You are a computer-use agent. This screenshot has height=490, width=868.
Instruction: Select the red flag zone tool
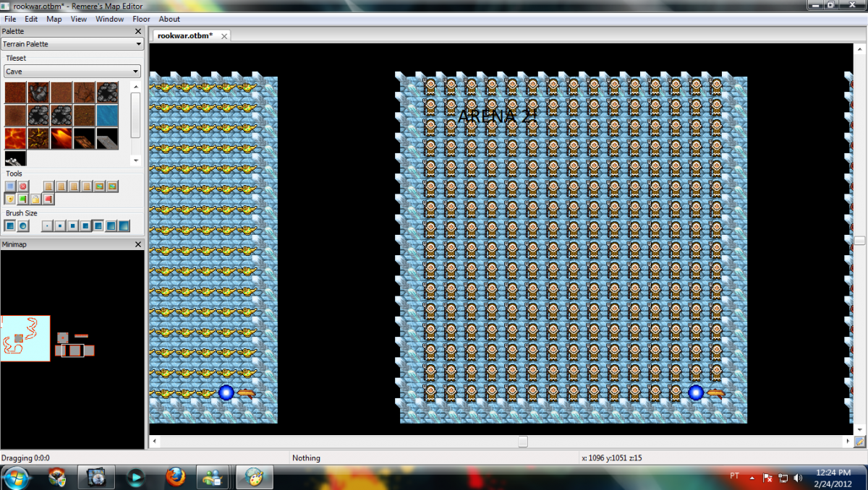(48, 199)
